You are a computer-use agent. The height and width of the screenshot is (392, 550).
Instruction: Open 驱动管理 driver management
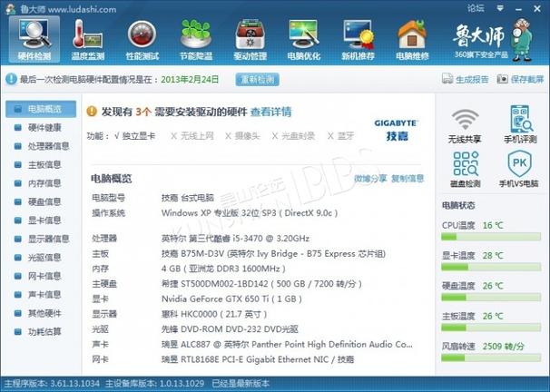click(250, 40)
